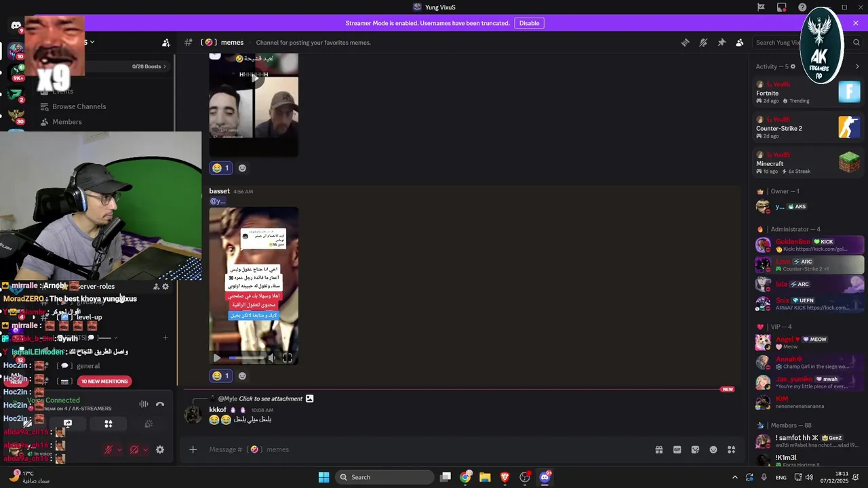Screen dimensions: 868x488
Task: Select member samfot hh
Action: 809,441
